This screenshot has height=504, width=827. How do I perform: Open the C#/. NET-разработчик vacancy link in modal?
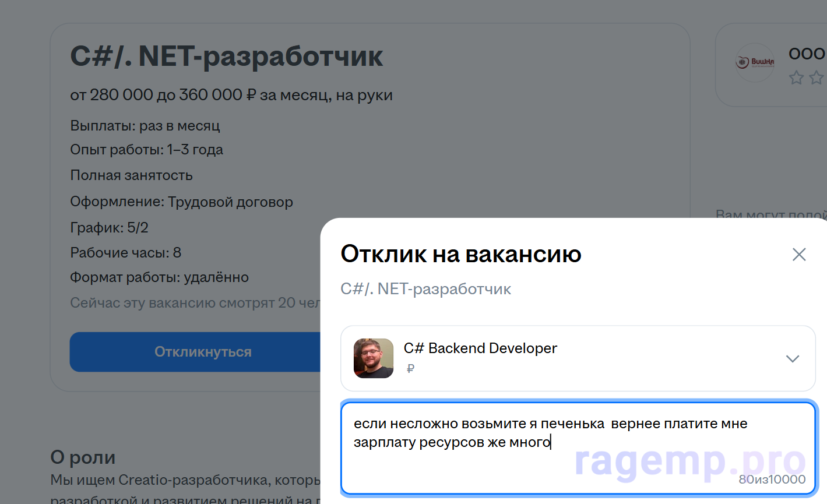(425, 288)
